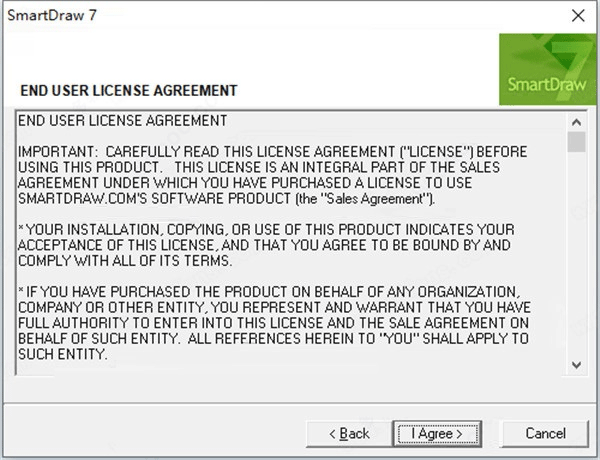Click the license text scrollbar thumb
The image size is (600, 460).
point(576,141)
